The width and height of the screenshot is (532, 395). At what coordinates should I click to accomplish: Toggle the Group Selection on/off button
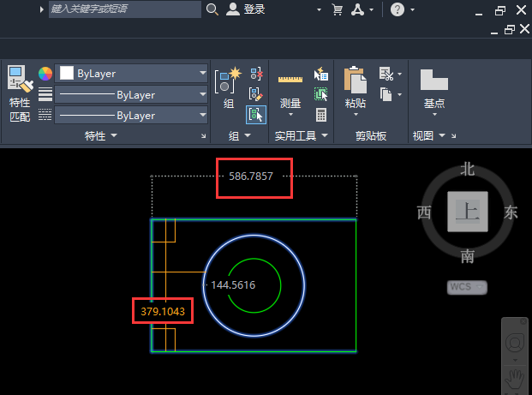tap(256, 115)
